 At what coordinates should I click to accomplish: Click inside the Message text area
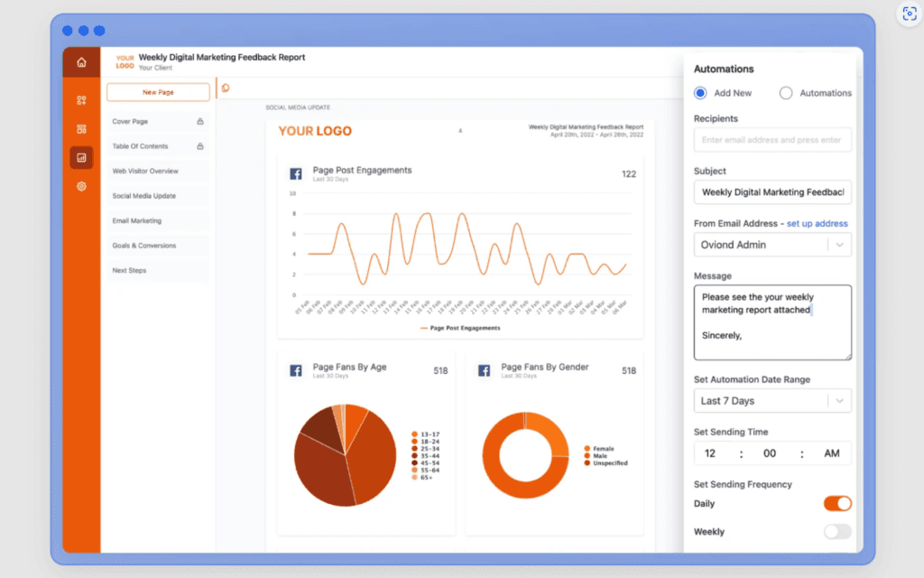coord(772,322)
